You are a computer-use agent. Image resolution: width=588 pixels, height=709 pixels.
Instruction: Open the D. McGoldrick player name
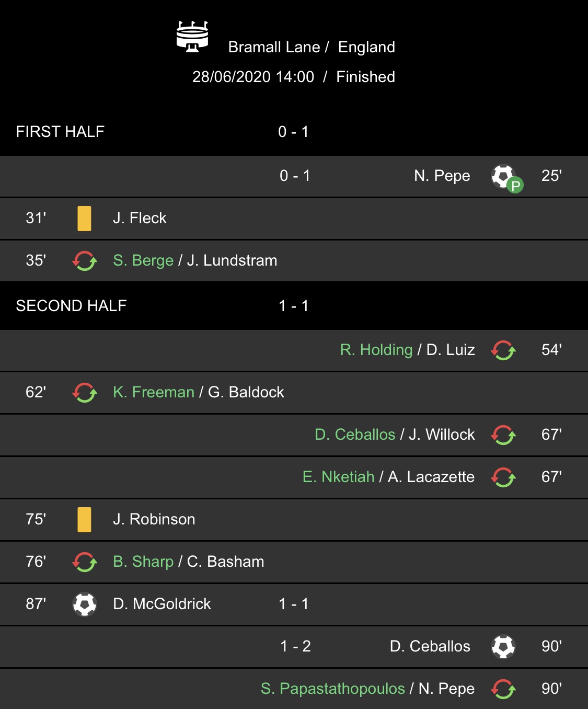162,604
